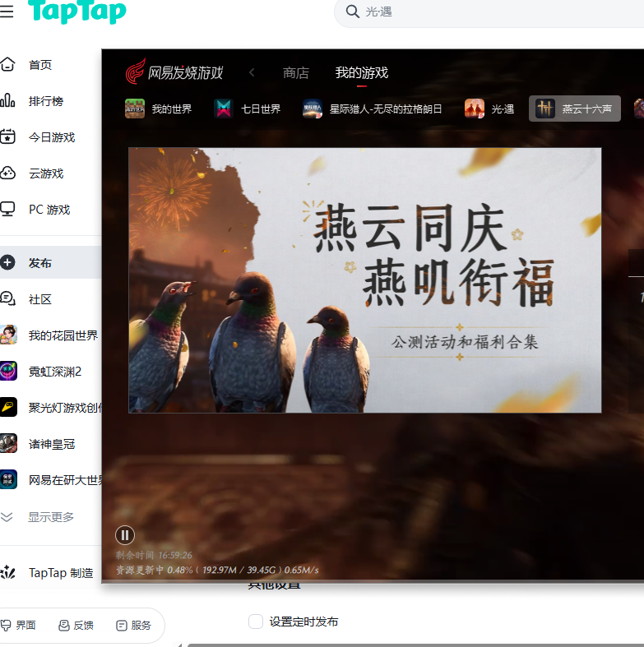This screenshot has height=647, width=644.
Task: Open 反馈 feedback button
Action: 76,626
